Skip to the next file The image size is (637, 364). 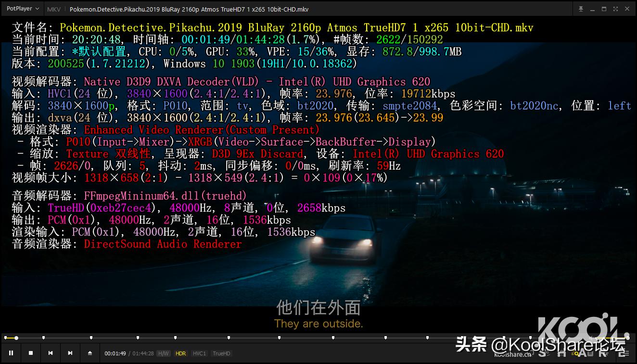tap(70, 352)
